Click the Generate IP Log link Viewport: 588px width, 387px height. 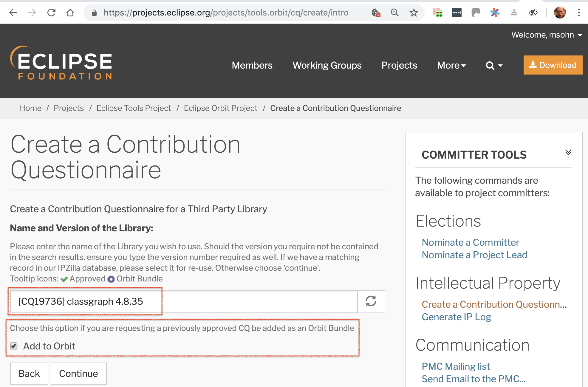tap(456, 317)
